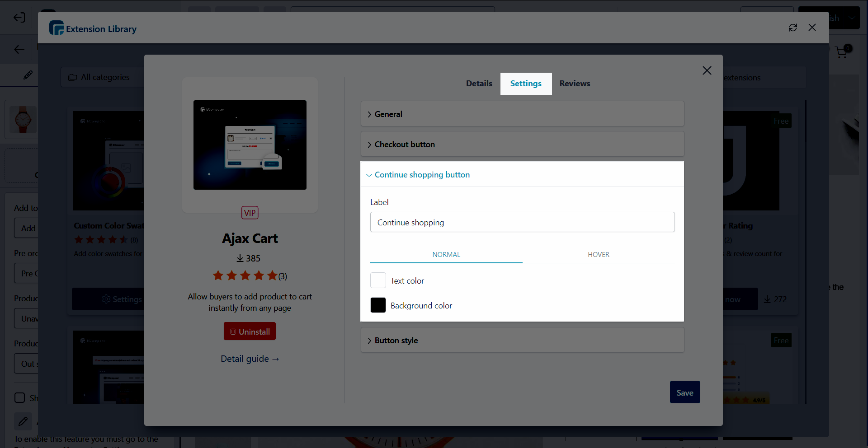This screenshot has width=868, height=448.
Task: Click the (3) review count text
Action: 283,276
